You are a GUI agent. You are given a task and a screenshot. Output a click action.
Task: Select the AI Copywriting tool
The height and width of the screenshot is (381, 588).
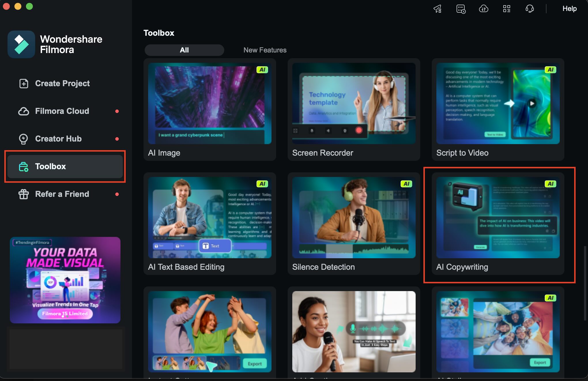[497, 218]
